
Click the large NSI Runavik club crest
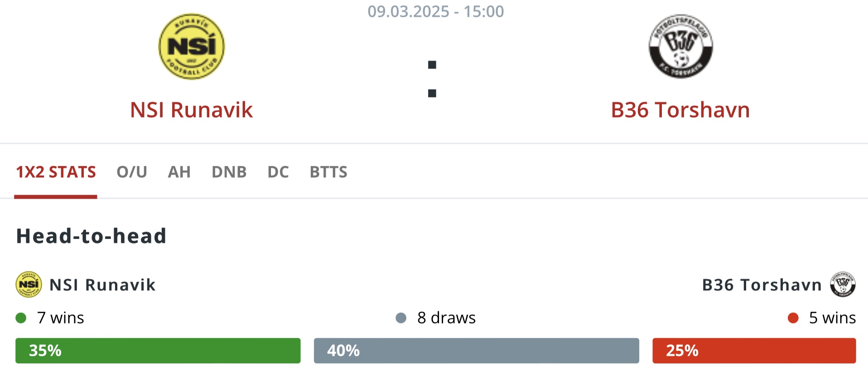pyautogui.click(x=191, y=46)
